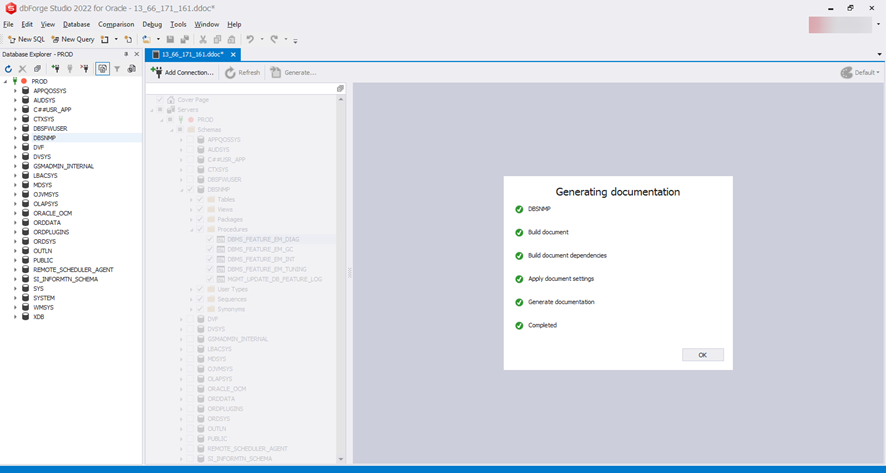The width and height of the screenshot is (886, 473).
Task: Click the Undo arrow in the toolbar
Action: click(250, 40)
